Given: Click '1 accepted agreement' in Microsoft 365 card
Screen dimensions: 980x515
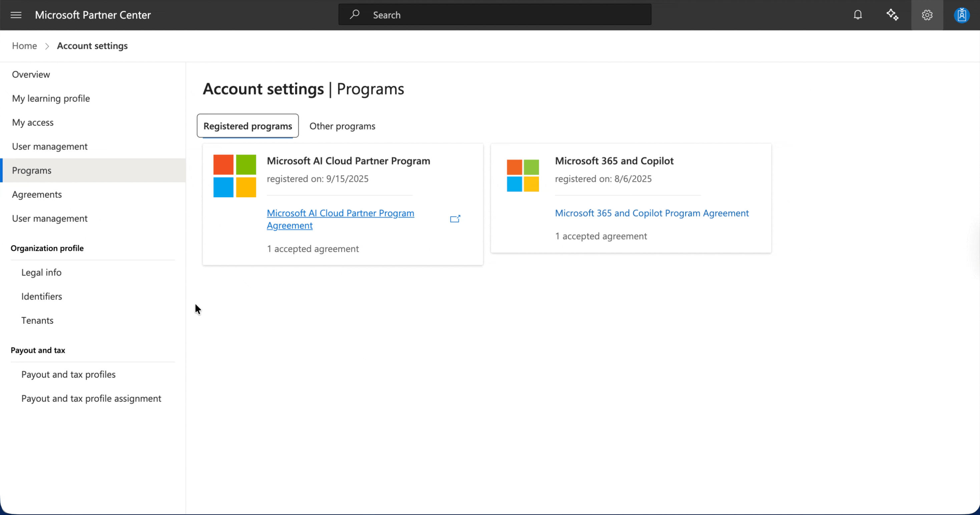Looking at the screenshot, I should coord(601,236).
